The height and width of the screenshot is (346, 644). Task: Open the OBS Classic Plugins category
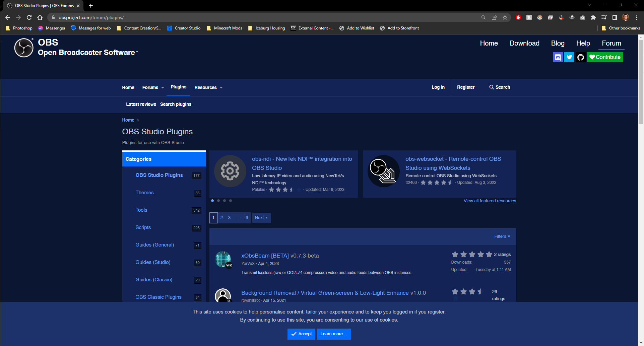tap(158, 297)
